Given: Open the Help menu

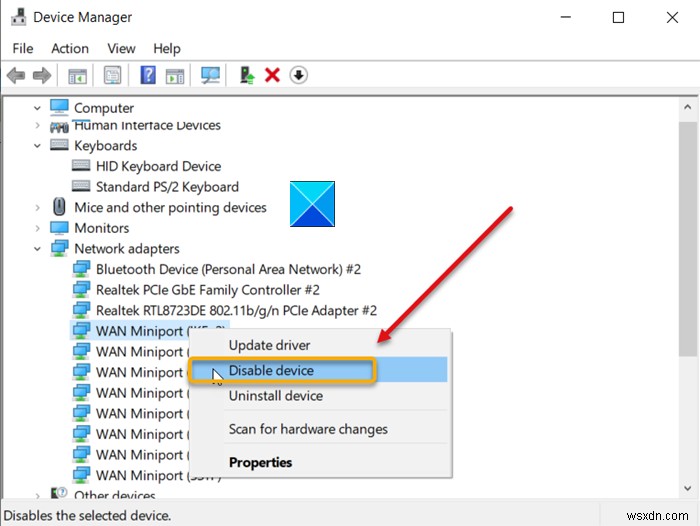Looking at the screenshot, I should coord(167,48).
